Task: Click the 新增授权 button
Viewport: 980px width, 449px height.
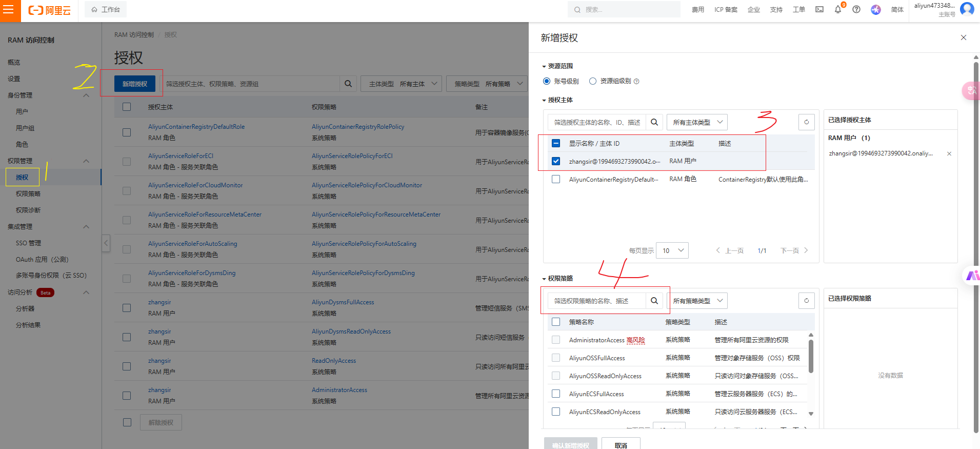Action: click(x=135, y=84)
